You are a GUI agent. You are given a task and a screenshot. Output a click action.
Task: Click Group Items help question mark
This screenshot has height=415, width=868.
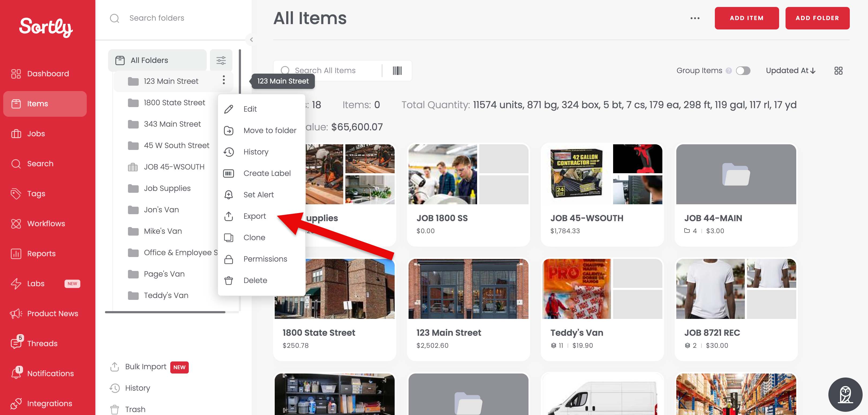pos(729,70)
